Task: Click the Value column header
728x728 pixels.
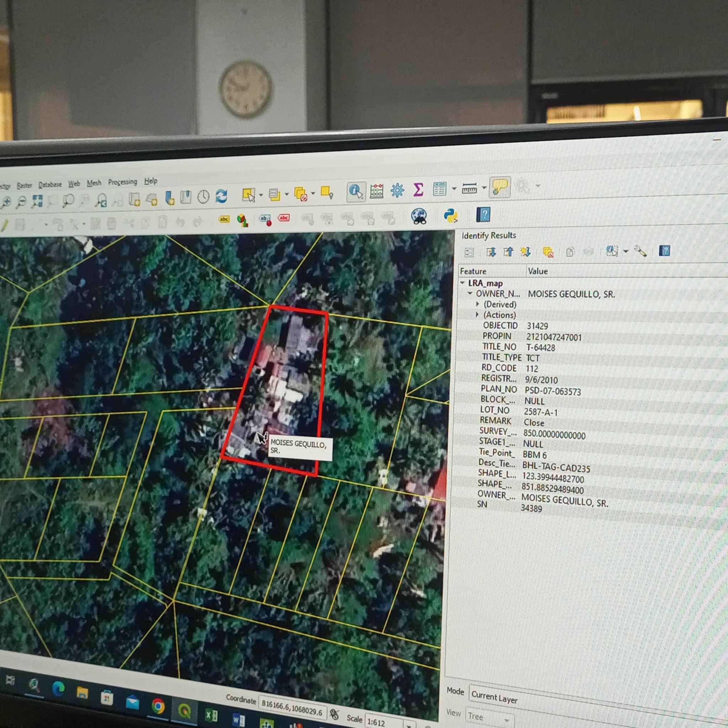Action: point(537,271)
